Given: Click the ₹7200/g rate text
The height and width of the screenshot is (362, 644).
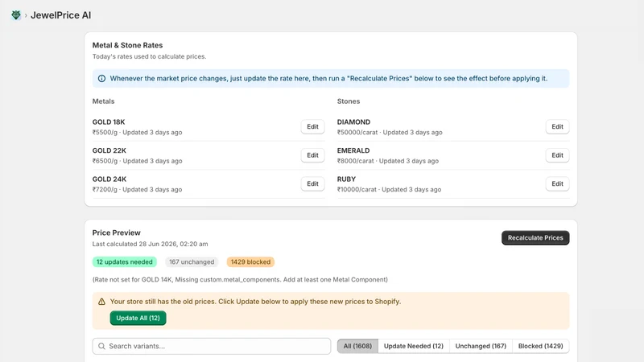Looking at the screenshot, I should pyautogui.click(x=105, y=190).
